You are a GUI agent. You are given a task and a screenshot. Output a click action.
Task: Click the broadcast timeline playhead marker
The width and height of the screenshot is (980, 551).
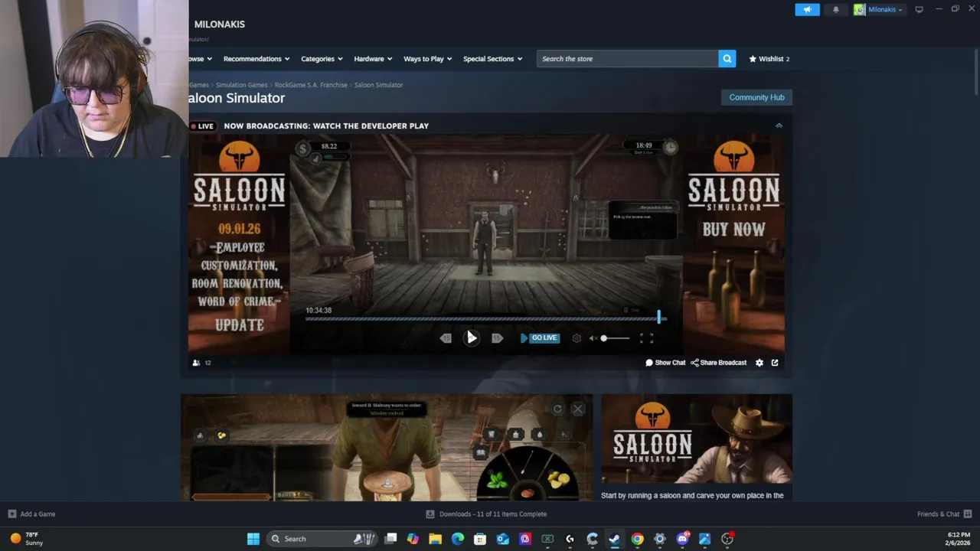tap(658, 317)
